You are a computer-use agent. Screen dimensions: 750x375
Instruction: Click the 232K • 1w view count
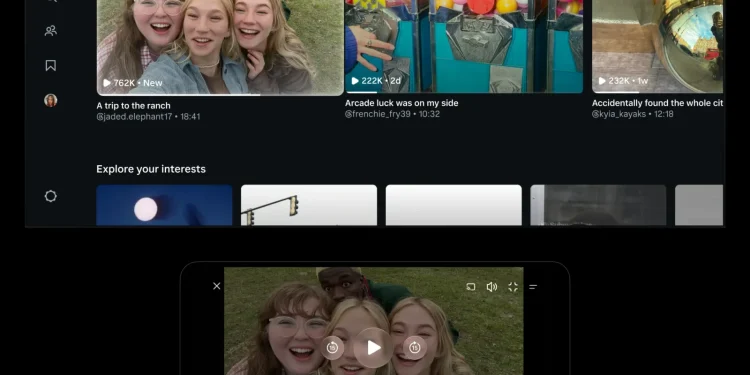coord(623,81)
